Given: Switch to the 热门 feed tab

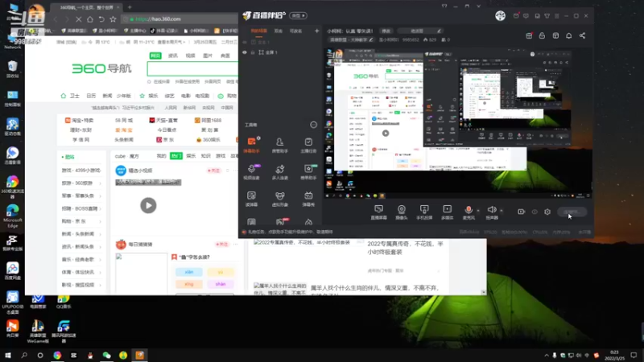Looking at the screenshot, I should [175, 156].
